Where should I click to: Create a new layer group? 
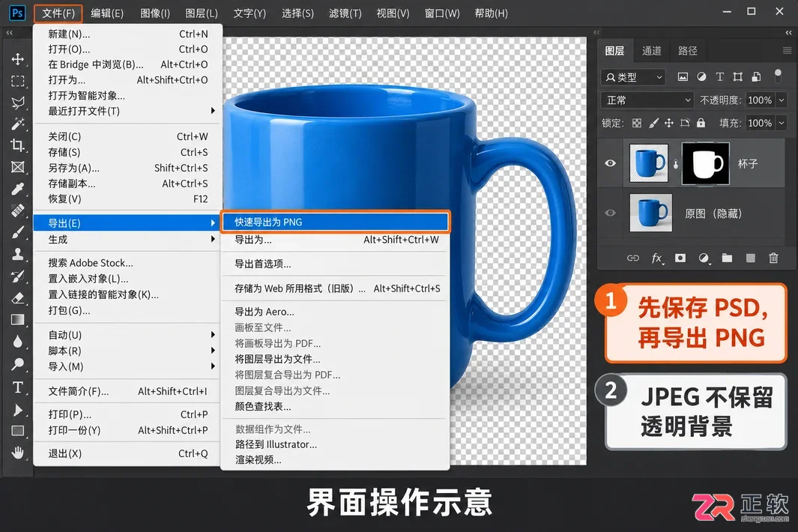[727, 258]
